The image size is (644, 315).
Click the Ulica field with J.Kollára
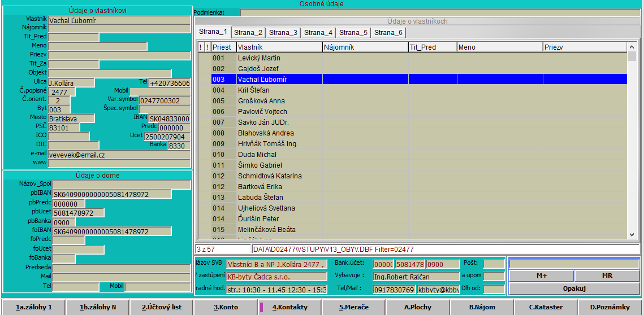(x=71, y=83)
